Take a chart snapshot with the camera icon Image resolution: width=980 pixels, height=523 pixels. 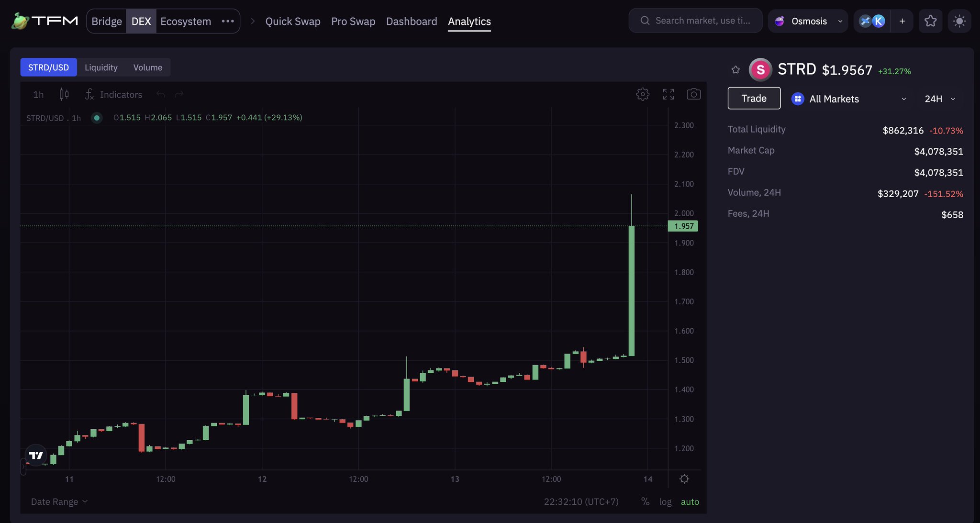point(693,94)
